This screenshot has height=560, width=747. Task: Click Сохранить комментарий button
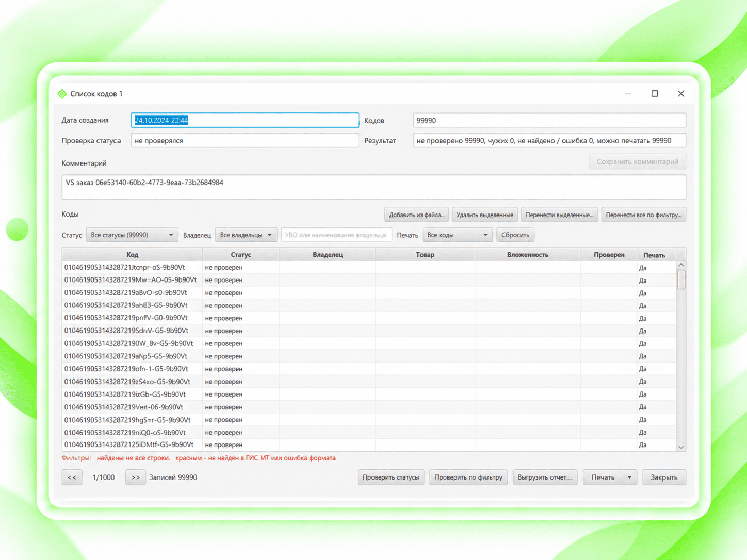(638, 161)
